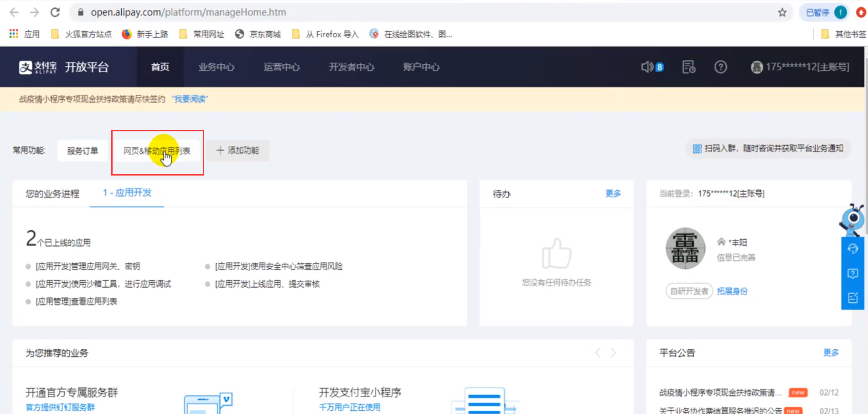Open 开发者中心 in the top navigation
The height and width of the screenshot is (414, 868).
(x=351, y=67)
